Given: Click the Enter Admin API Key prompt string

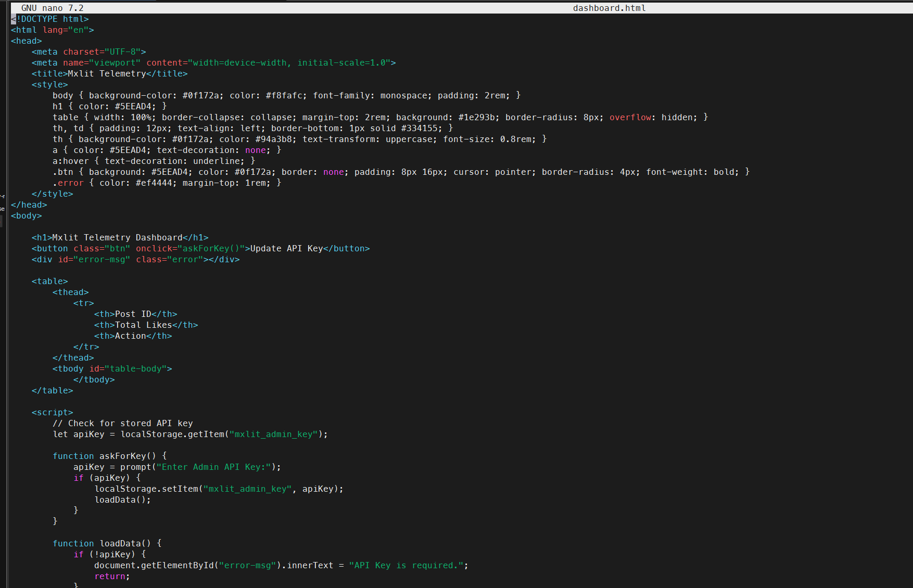Looking at the screenshot, I should click(x=213, y=467).
